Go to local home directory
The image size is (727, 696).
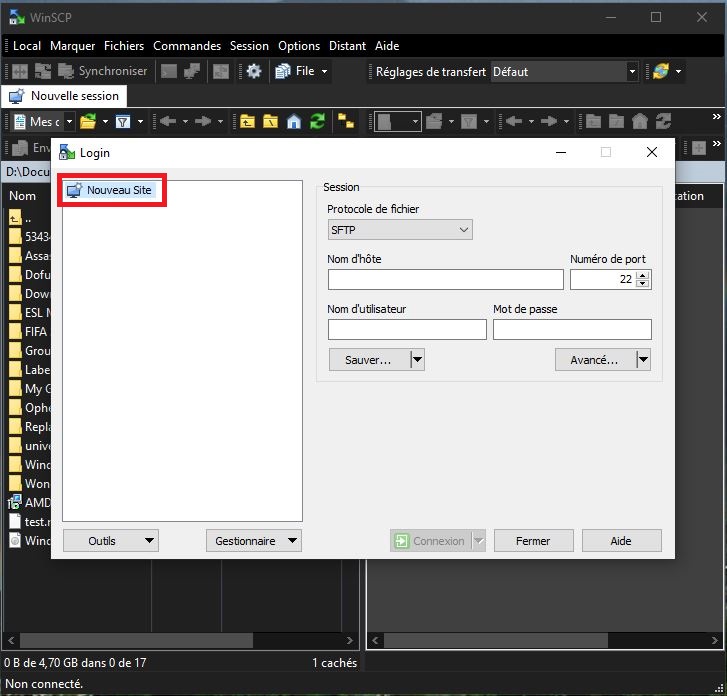(294, 122)
